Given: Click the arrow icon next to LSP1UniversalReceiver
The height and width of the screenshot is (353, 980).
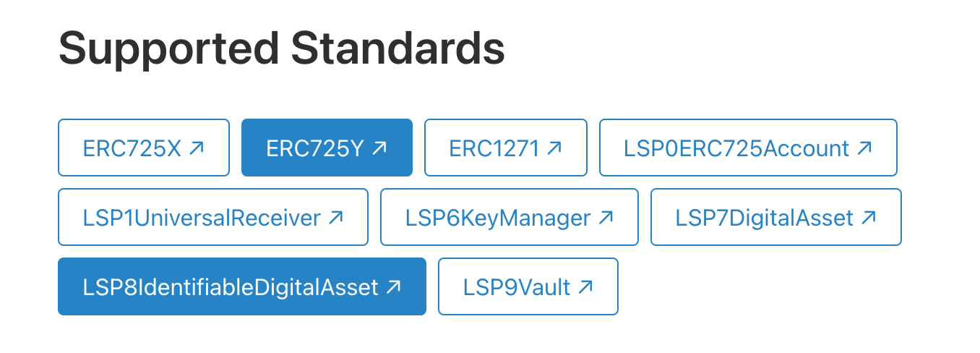Looking at the screenshot, I should point(335,218).
